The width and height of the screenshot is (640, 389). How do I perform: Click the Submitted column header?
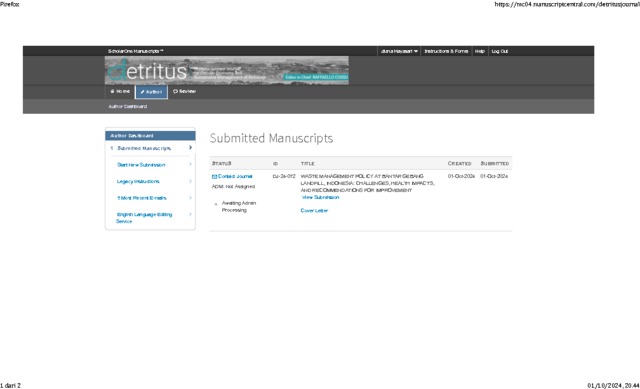pyautogui.click(x=494, y=163)
